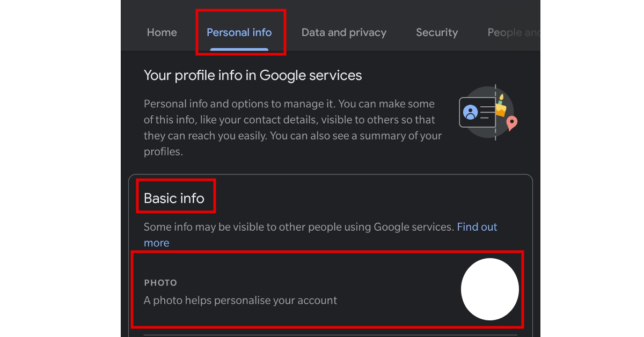Open the Data and privacy tab

click(343, 32)
